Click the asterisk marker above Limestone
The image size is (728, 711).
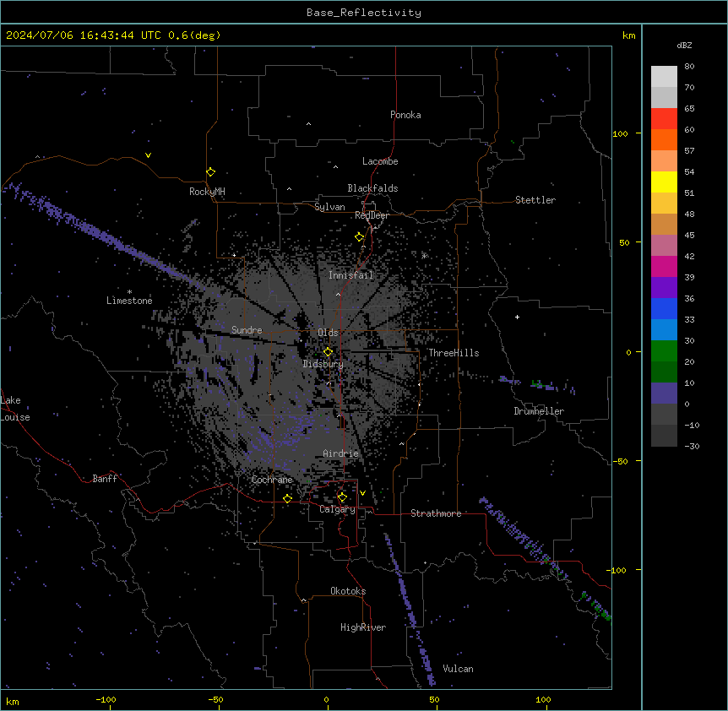click(129, 292)
